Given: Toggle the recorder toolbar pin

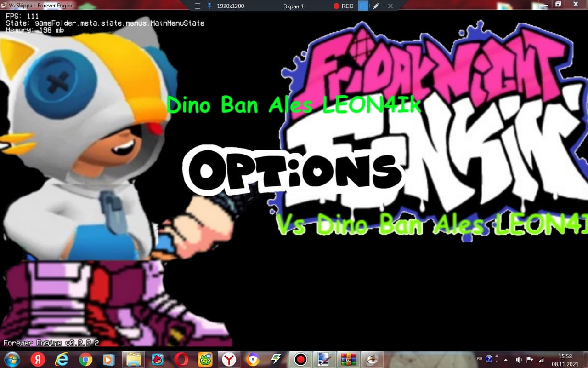Looking at the screenshot, I should pyautogui.click(x=209, y=6).
